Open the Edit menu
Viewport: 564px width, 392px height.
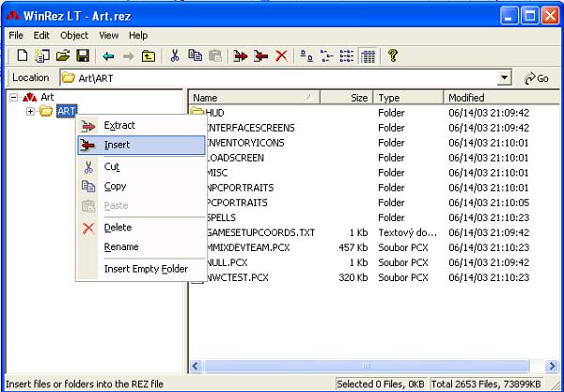pos(41,35)
